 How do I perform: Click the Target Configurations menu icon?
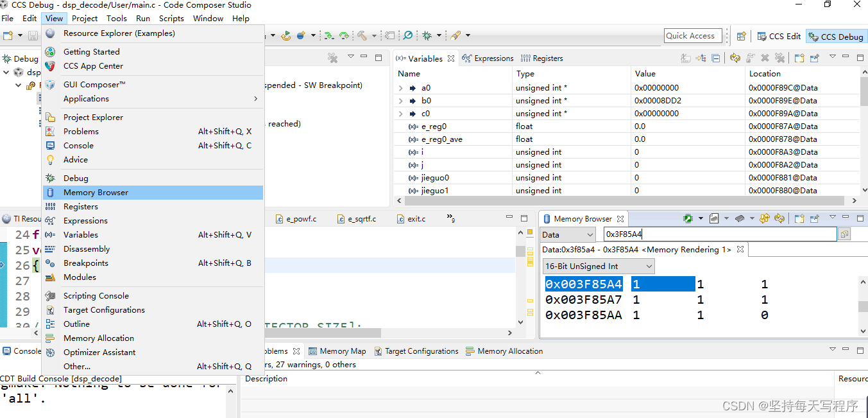50,310
